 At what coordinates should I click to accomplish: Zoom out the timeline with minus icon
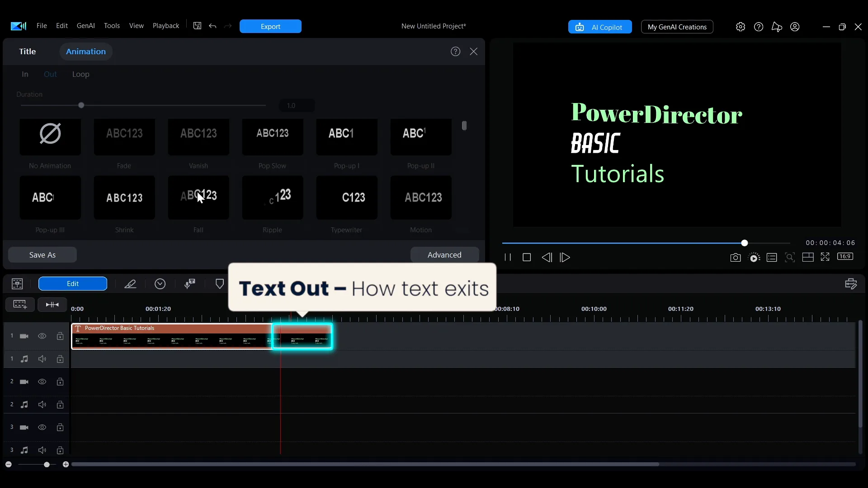tap(9, 465)
